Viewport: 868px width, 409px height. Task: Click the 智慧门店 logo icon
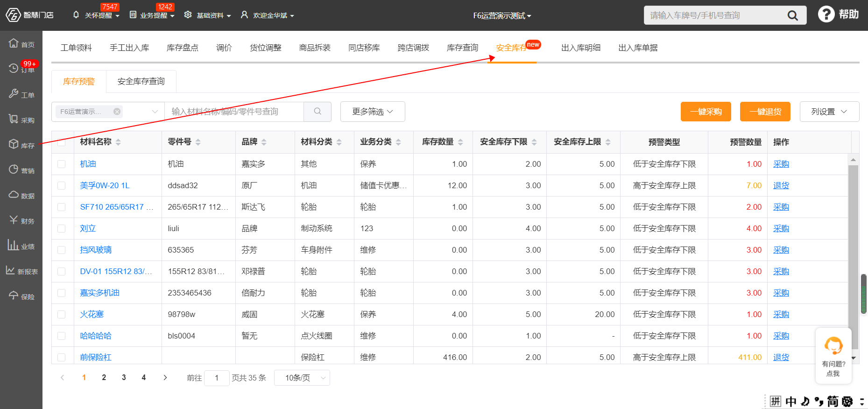tap(13, 15)
